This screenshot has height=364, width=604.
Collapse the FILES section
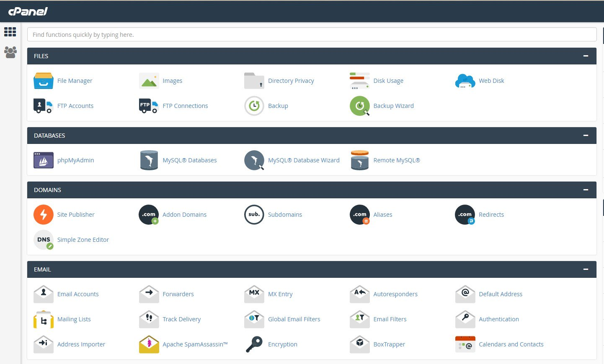[586, 56]
